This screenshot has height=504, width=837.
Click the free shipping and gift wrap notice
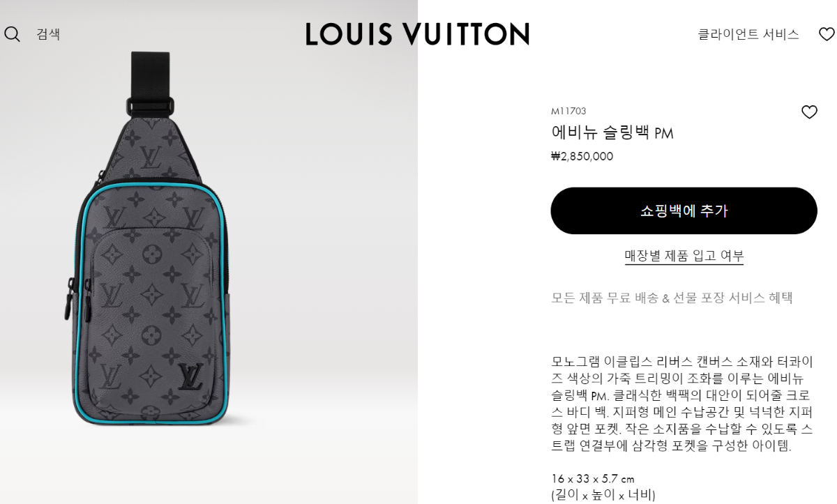tap(672, 298)
